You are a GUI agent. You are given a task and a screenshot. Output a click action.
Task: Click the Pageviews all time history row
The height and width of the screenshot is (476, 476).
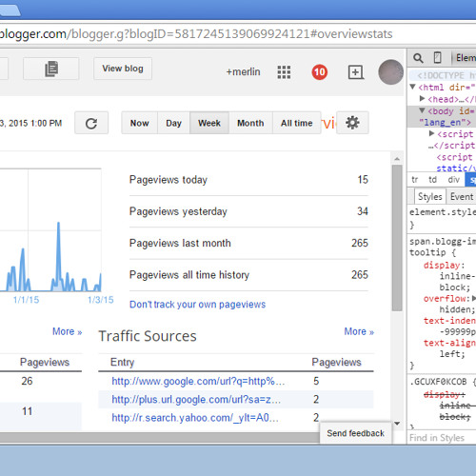click(248, 275)
